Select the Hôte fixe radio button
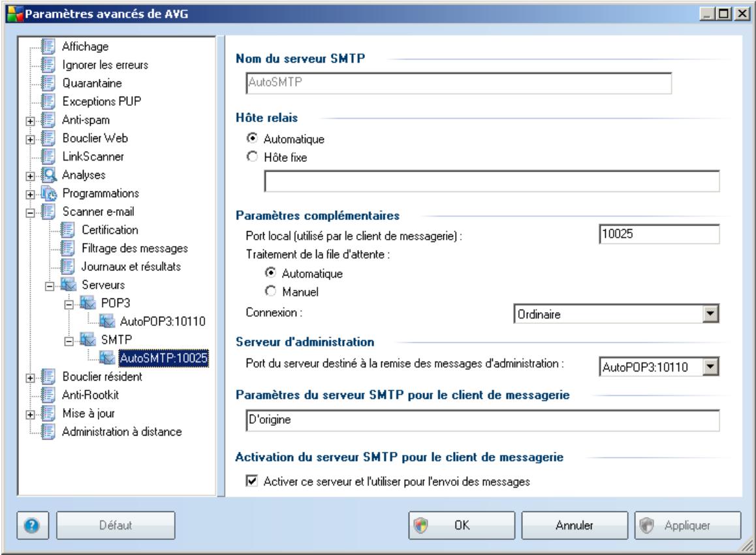 (252, 157)
